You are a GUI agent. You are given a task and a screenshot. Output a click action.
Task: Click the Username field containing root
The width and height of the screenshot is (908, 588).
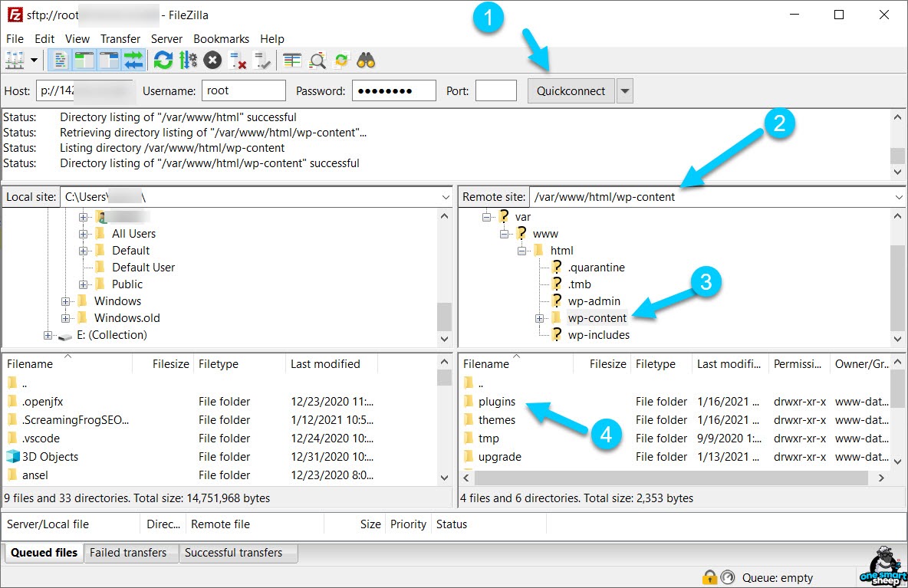[244, 91]
